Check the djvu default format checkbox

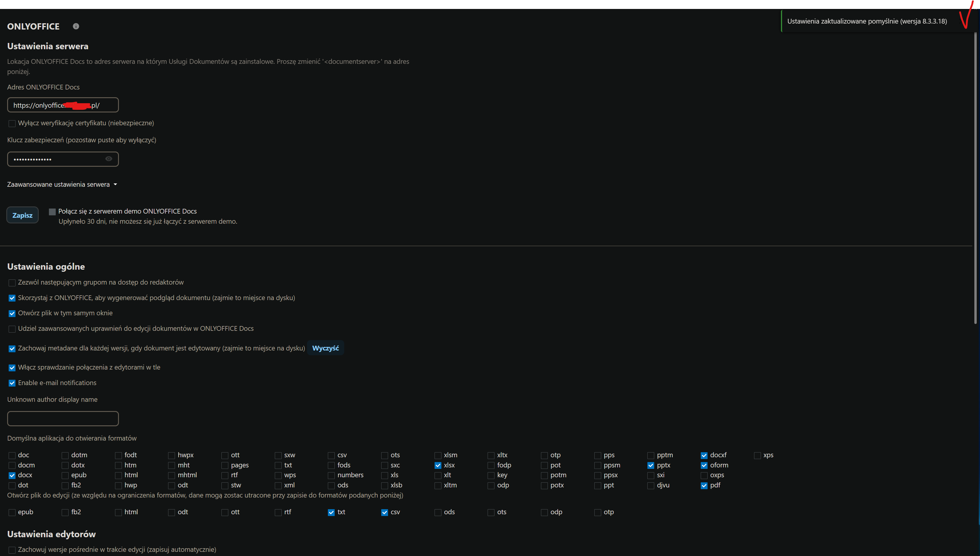651,486
